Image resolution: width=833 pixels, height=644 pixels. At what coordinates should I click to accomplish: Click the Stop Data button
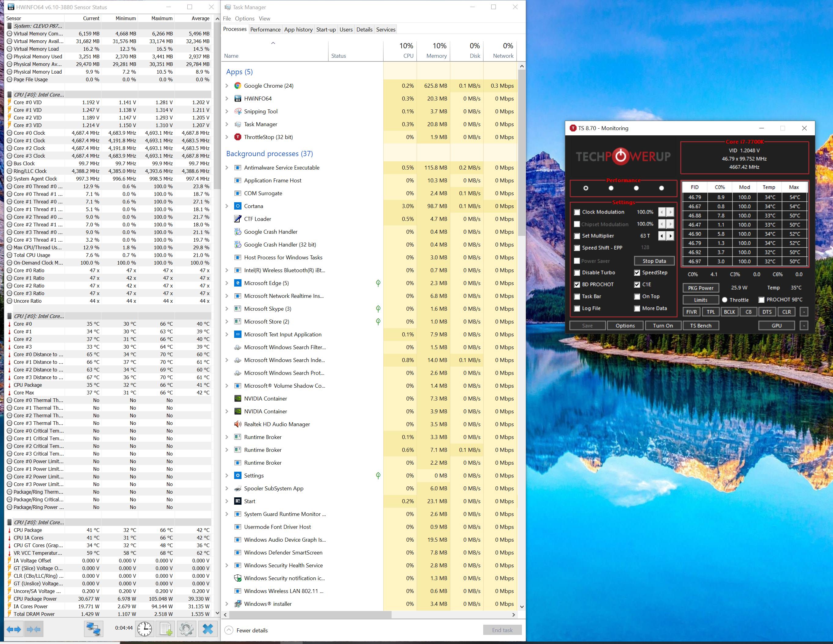[654, 261]
